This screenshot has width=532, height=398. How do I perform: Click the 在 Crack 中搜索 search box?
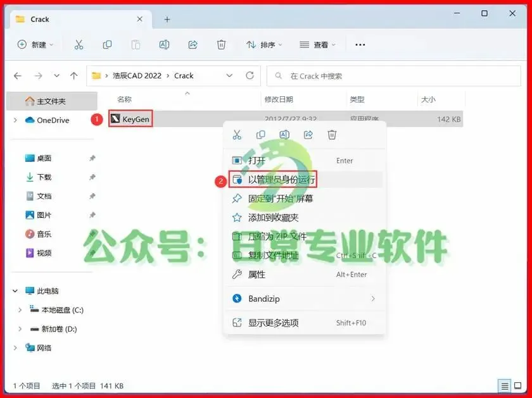pyautogui.click(x=393, y=76)
